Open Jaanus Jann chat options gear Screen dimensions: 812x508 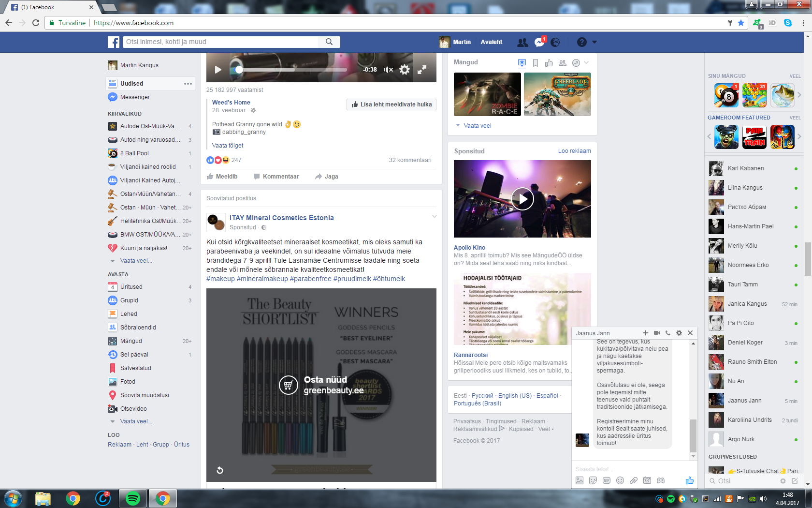(x=679, y=333)
